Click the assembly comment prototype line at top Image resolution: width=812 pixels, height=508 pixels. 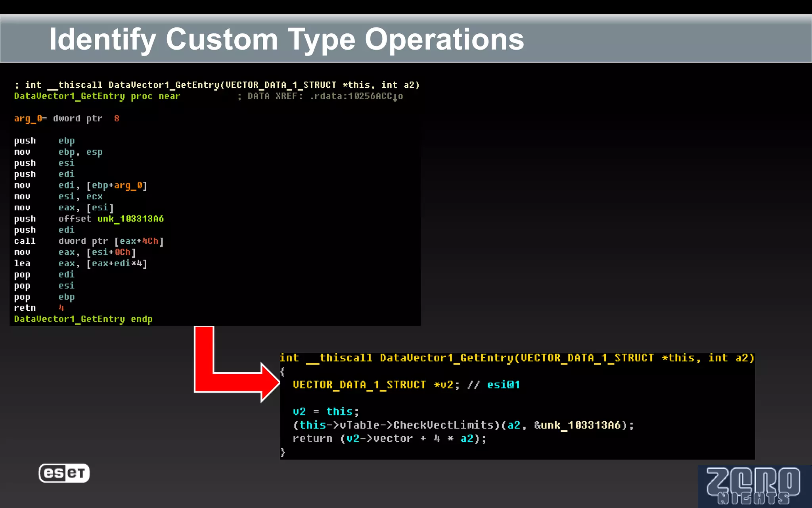[x=217, y=85]
